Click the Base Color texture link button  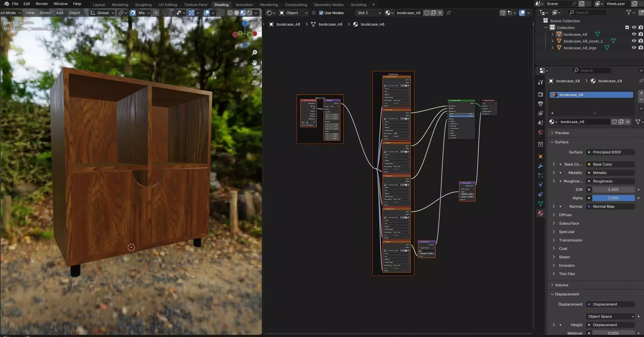coord(611,164)
